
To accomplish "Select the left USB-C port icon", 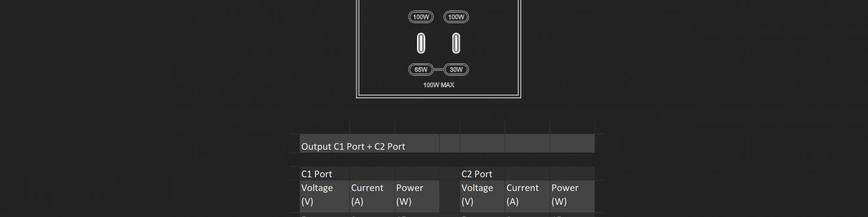I will tap(421, 43).
